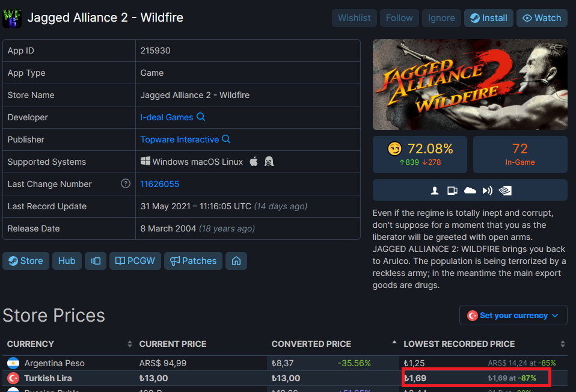Open the trading cards icon button
This screenshot has width=576, height=392.
(96, 261)
